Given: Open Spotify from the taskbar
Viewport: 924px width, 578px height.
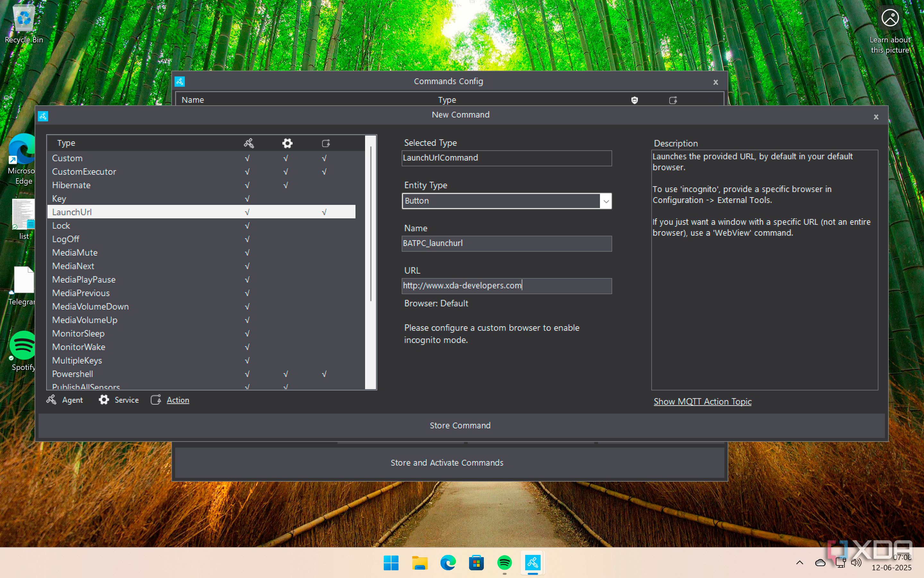Looking at the screenshot, I should (504, 562).
